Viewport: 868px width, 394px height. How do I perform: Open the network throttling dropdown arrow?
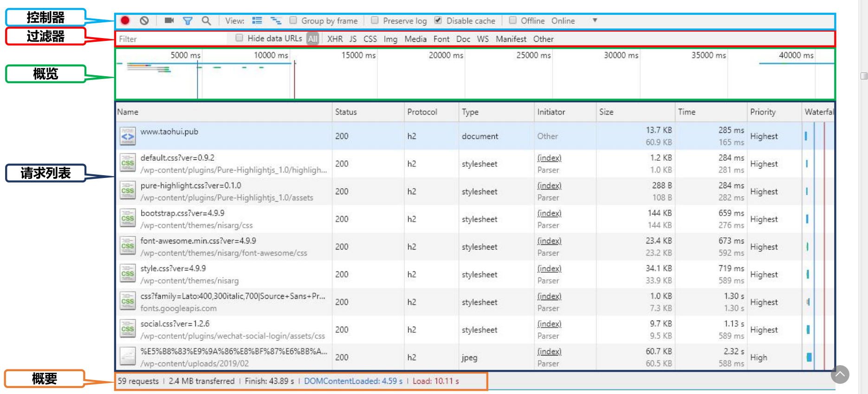(x=595, y=20)
